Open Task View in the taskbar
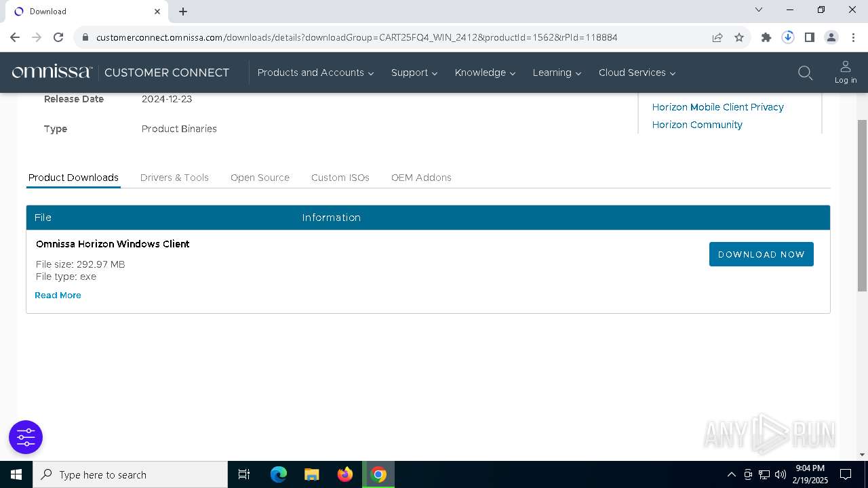The height and width of the screenshot is (488, 868). pos(244,474)
